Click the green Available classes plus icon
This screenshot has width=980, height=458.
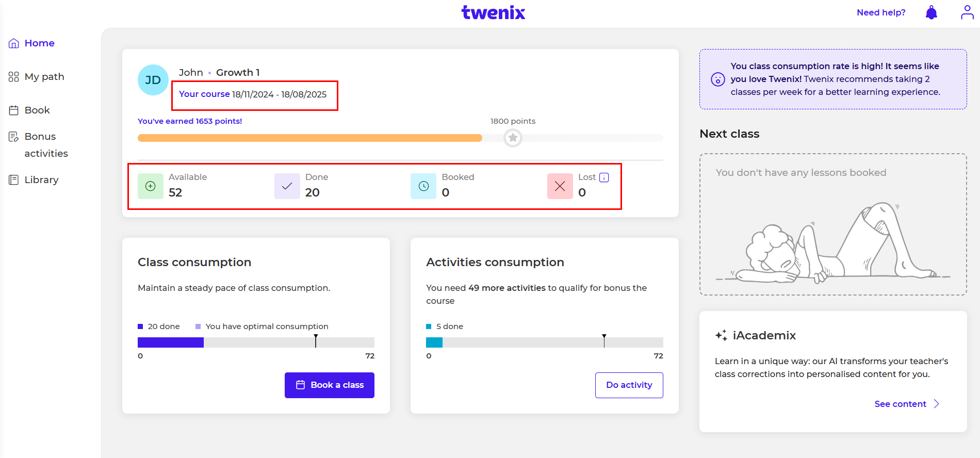pos(151,186)
